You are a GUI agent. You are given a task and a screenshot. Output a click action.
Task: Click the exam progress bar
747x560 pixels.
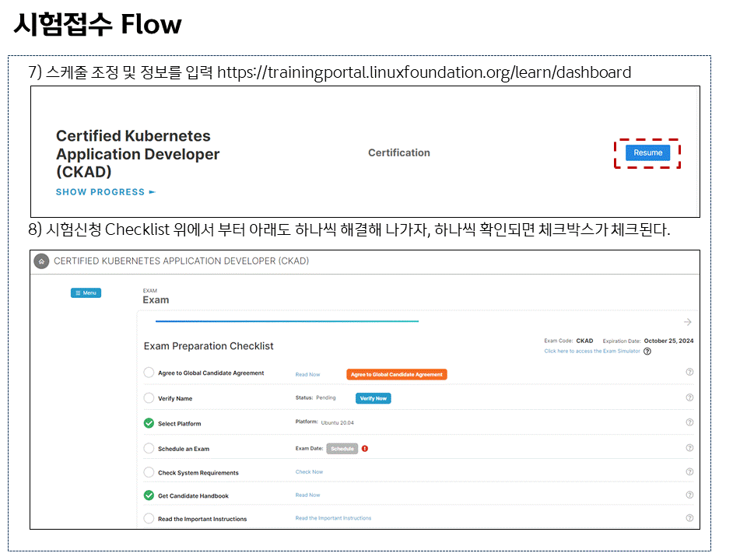pos(287,321)
